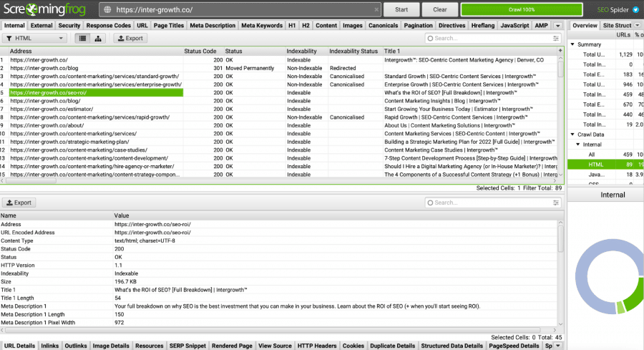
Task: Open the HTML filter dropdown
Action: click(x=34, y=38)
